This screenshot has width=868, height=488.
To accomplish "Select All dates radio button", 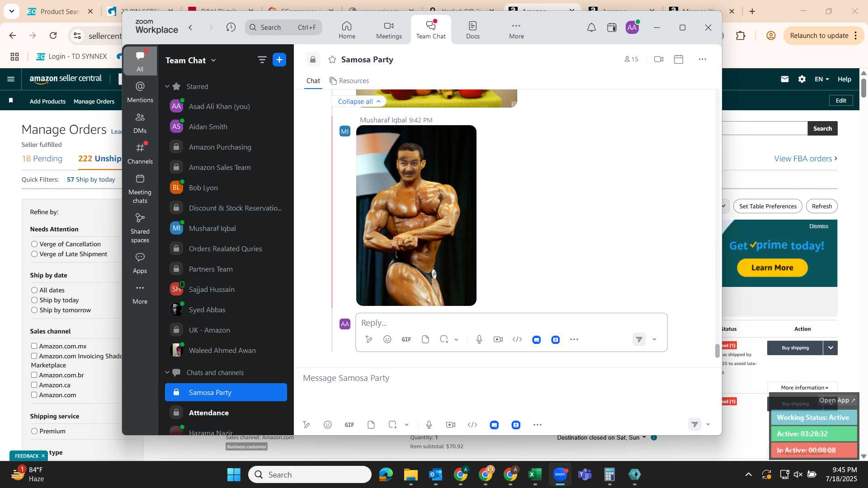I will click(x=34, y=290).
